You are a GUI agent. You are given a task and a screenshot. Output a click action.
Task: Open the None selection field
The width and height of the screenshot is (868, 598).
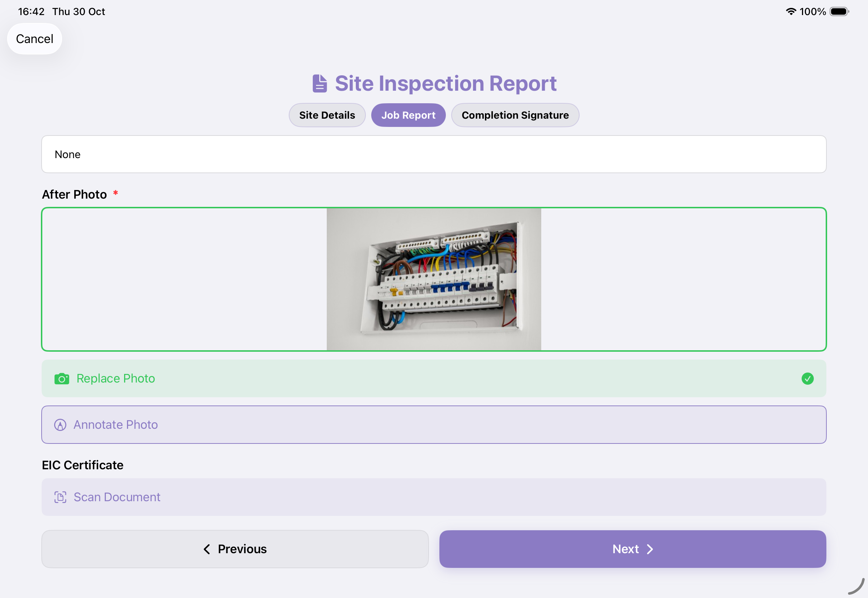click(434, 154)
